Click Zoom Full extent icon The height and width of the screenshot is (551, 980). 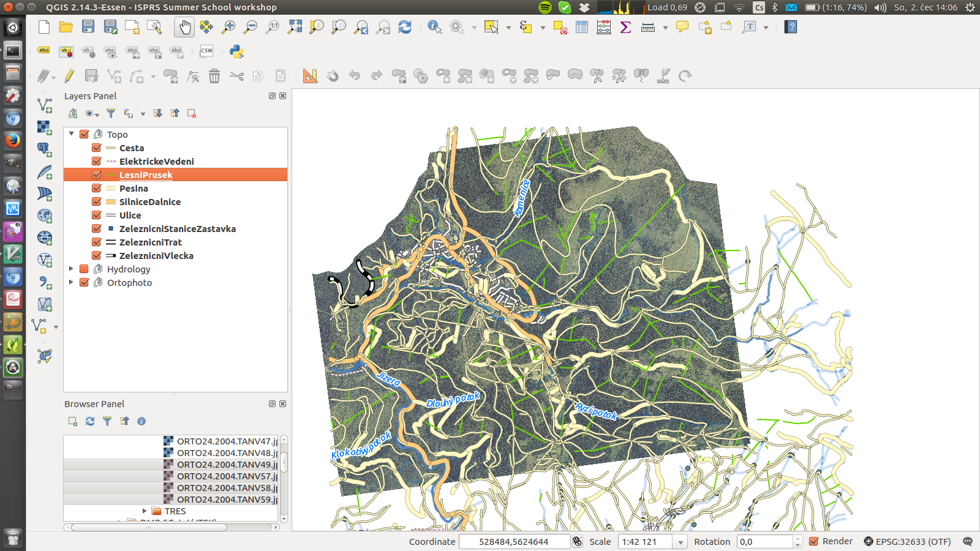tap(295, 27)
